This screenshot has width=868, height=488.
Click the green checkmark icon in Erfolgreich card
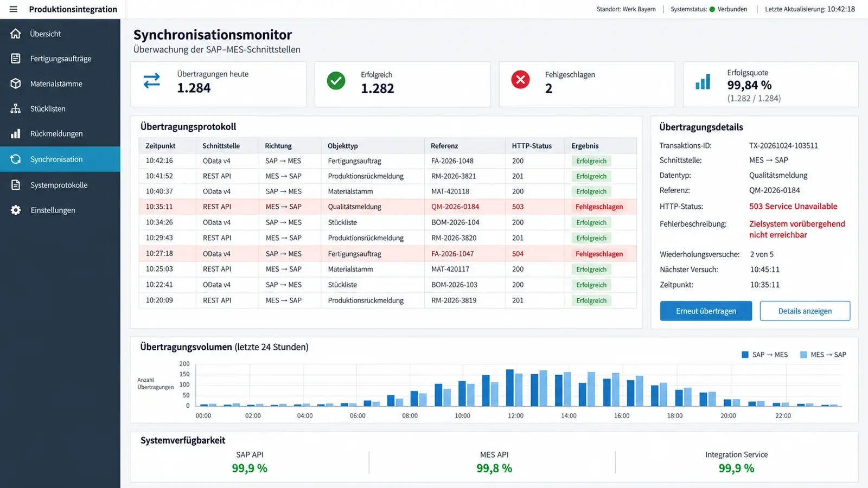[x=336, y=81]
